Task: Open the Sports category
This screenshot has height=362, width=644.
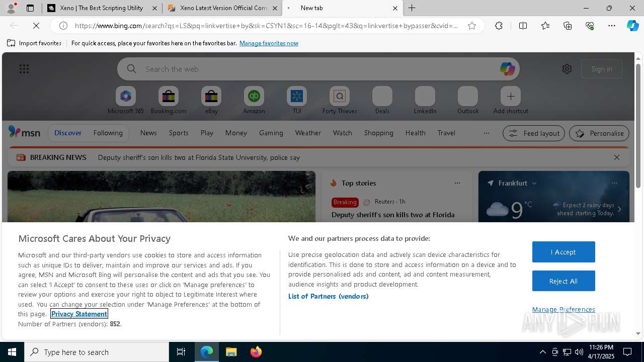Action: click(x=179, y=133)
